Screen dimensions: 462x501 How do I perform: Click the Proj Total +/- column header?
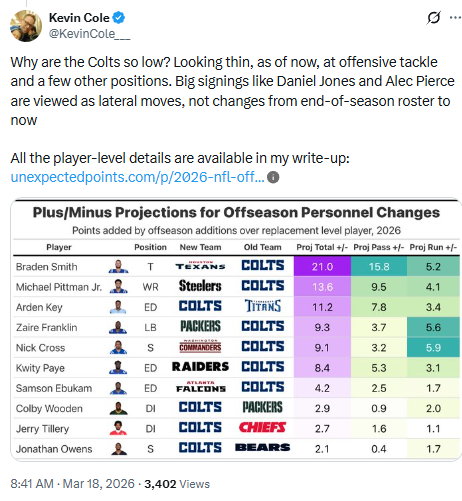[322, 247]
